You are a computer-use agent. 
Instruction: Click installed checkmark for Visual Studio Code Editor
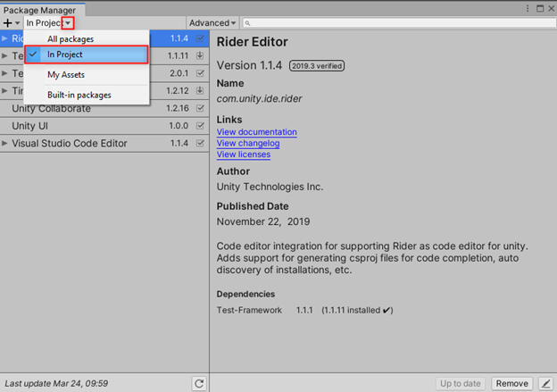(200, 143)
